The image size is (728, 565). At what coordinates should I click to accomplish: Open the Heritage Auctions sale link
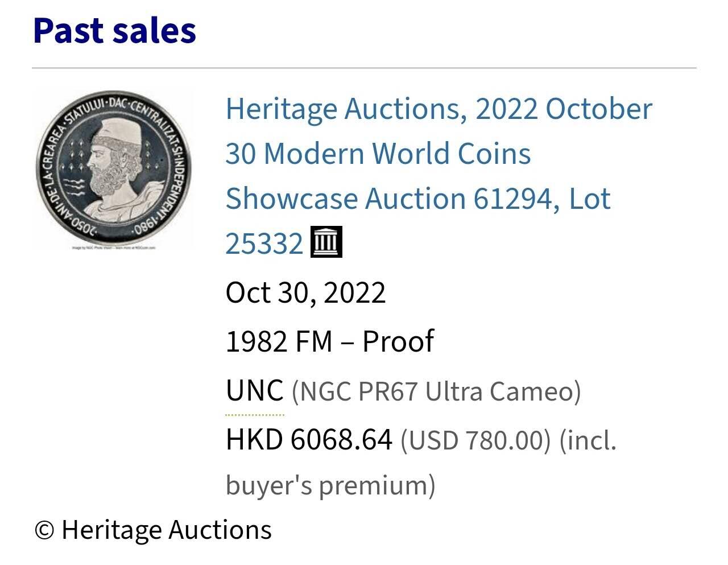tap(438, 109)
